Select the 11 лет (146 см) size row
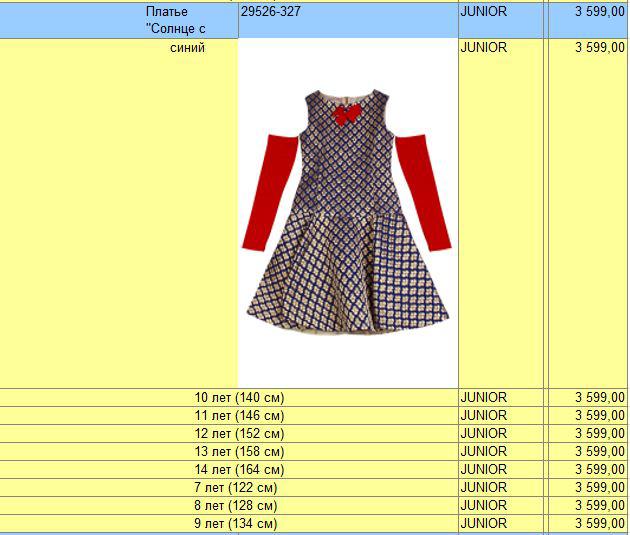Screen dimensions: 630x535 [x=239, y=415]
